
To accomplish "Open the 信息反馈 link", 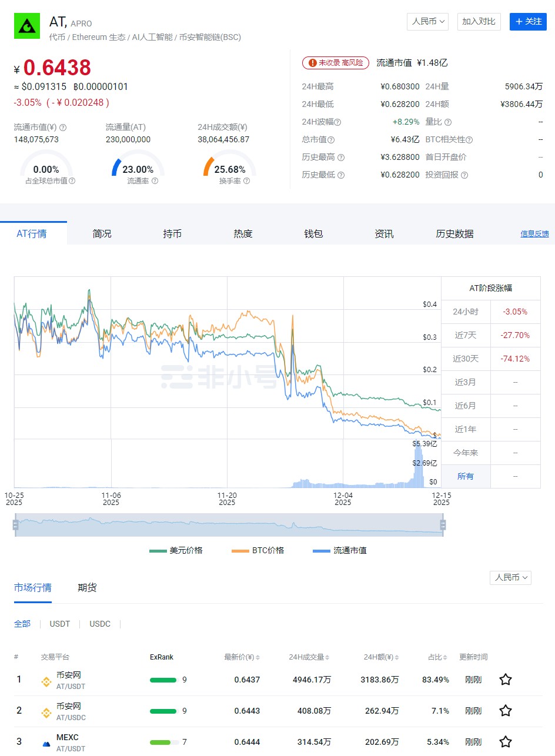I will point(534,234).
